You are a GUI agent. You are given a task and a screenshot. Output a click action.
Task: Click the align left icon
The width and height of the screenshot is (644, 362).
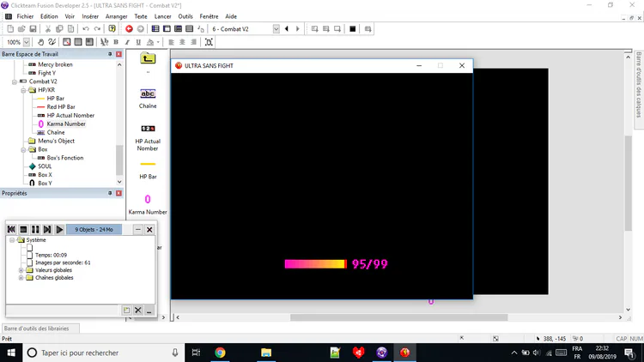(x=171, y=42)
